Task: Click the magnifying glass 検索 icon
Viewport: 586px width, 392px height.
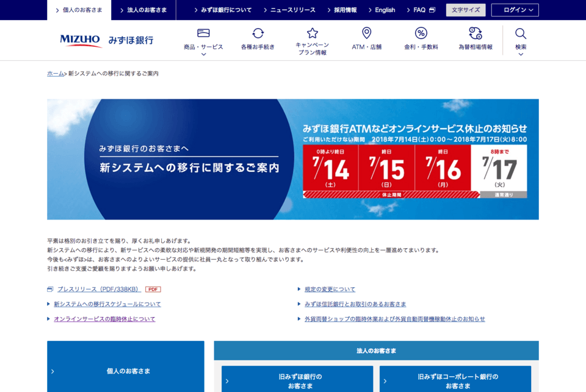Action: [x=520, y=33]
